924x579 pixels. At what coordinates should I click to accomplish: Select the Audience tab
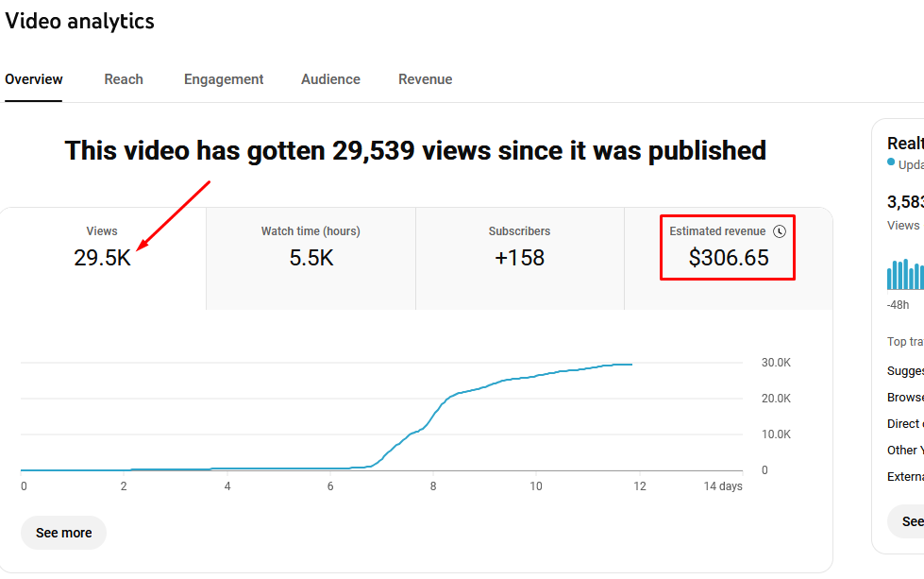(x=330, y=79)
